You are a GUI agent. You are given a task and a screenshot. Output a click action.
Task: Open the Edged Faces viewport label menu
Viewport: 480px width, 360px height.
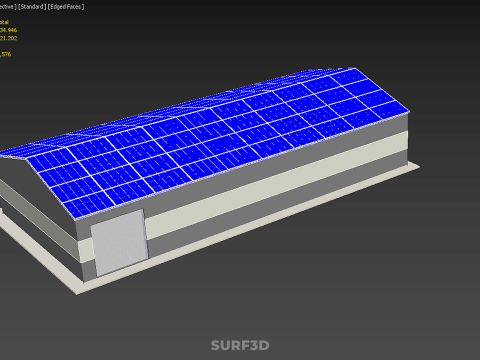66,7
